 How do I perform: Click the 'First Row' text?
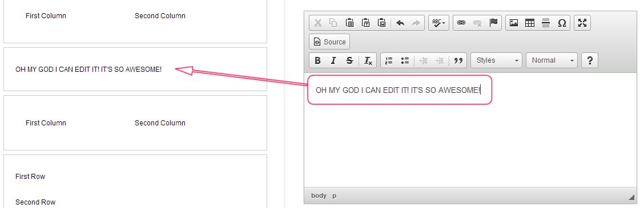pyautogui.click(x=30, y=177)
